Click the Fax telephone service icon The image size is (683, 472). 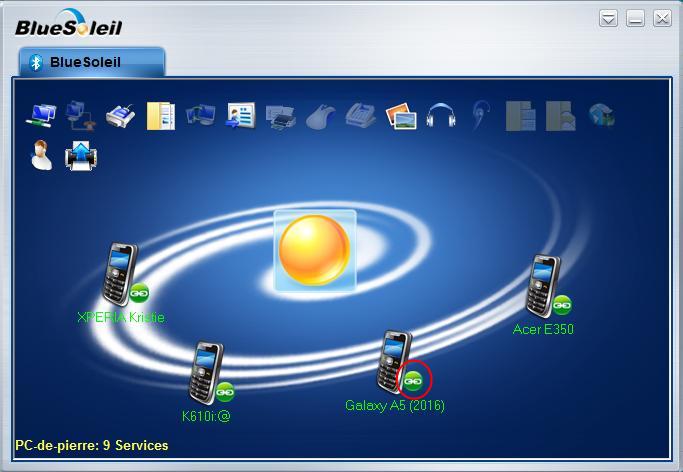360,115
